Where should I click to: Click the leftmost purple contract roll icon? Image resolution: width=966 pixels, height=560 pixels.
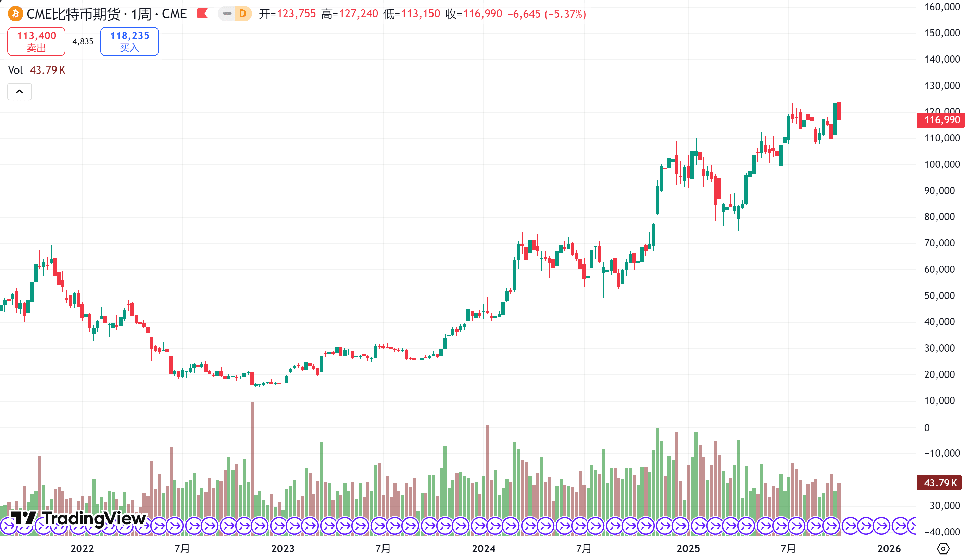[x=9, y=526]
